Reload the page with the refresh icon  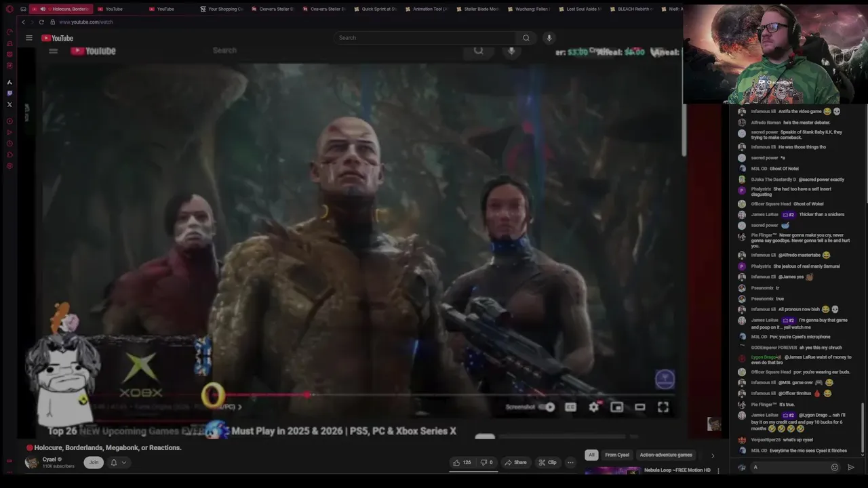(x=43, y=22)
